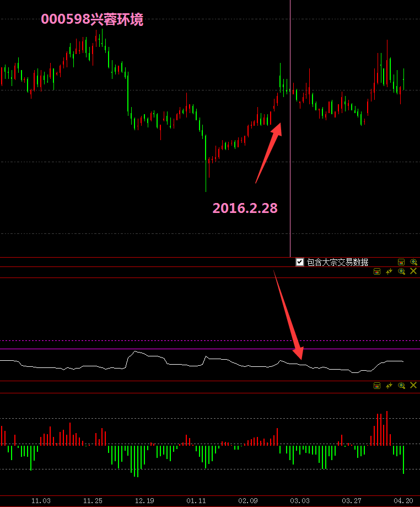Click the 12.19 date axis label
Viewport: 420px width, 507px height.
tap(144, 501)
